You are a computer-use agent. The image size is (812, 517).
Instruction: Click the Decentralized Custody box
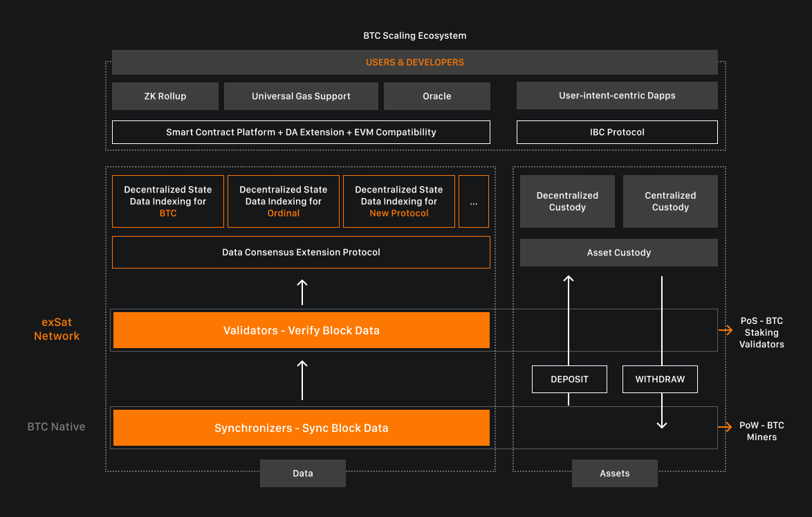(568, 201)
